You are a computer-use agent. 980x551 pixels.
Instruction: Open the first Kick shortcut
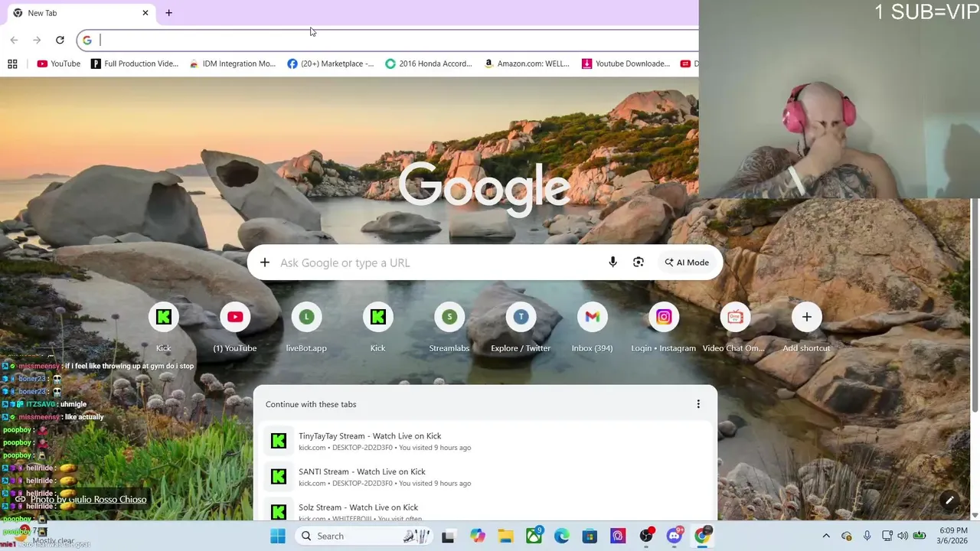click(x=163, y=328)
